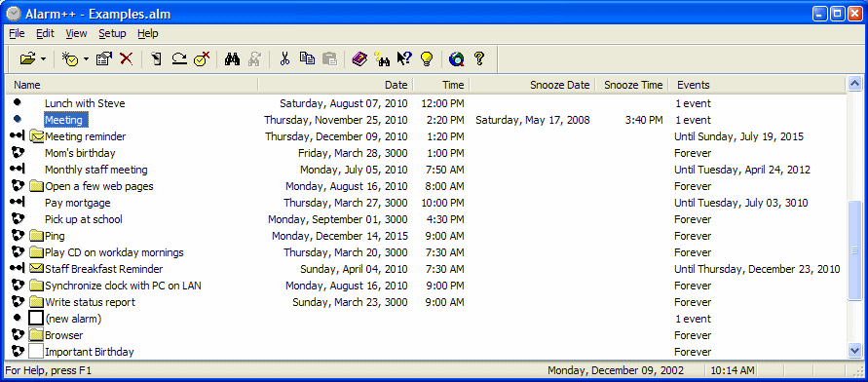Delete alarm using the red X icon
868x382 pixels.
(x=127, y=58)
